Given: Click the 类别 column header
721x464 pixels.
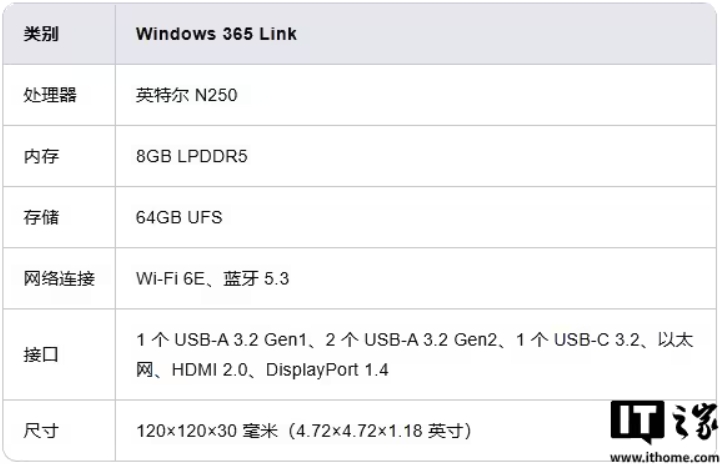Looking at the screenshot, I should point(41,34).
